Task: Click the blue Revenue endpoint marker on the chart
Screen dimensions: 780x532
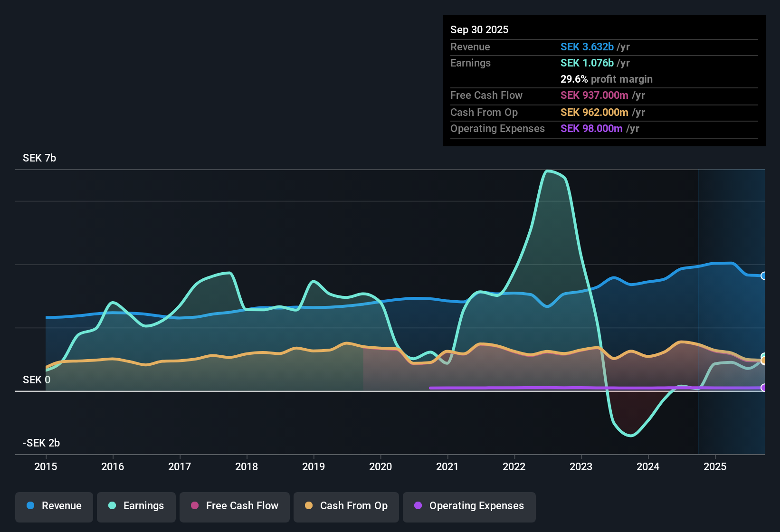Action: pos(763,276)
